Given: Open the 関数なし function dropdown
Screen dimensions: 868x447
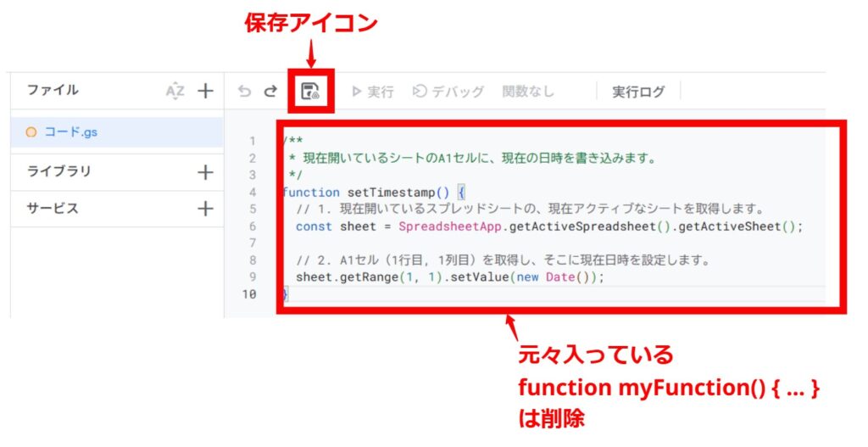Looking at the screenshot, I should (528, 92).
